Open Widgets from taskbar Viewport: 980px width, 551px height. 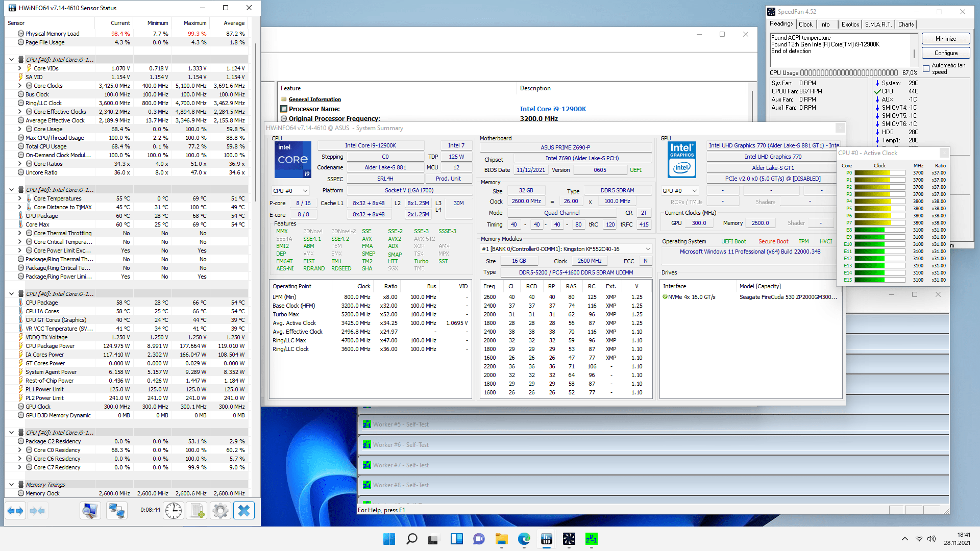point(456,539)
